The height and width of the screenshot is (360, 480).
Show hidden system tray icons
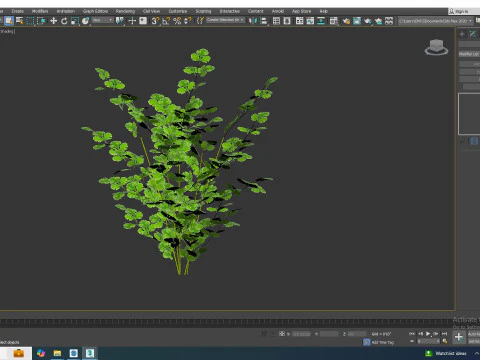(477, 353)
